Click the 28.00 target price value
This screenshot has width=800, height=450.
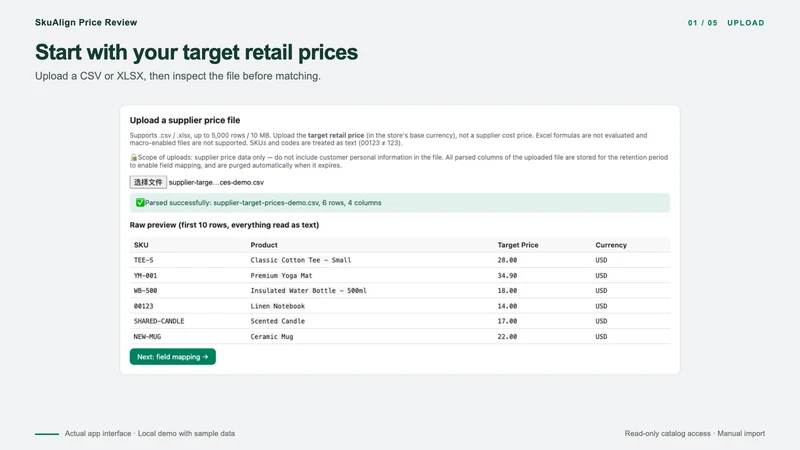tap(507, 260)
